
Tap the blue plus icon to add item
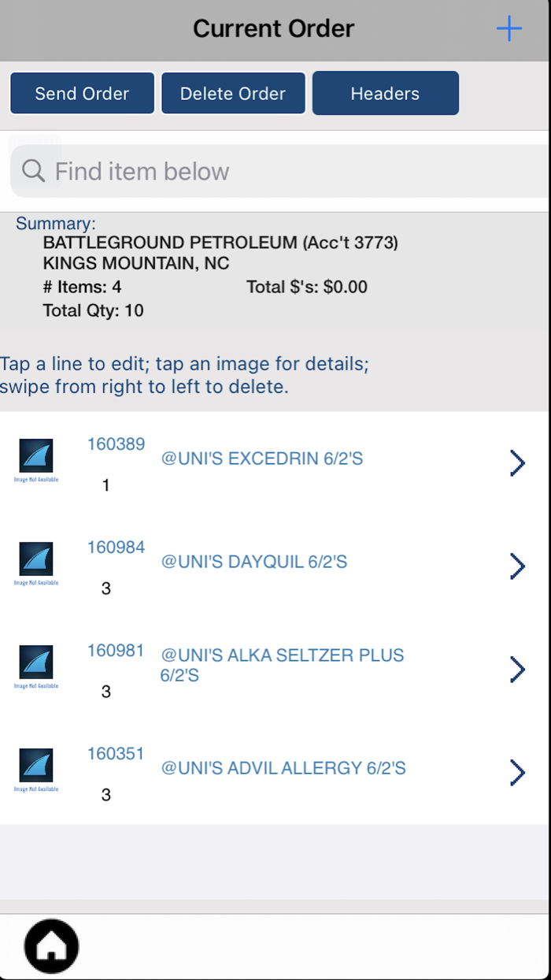click(x=509, y=29)
